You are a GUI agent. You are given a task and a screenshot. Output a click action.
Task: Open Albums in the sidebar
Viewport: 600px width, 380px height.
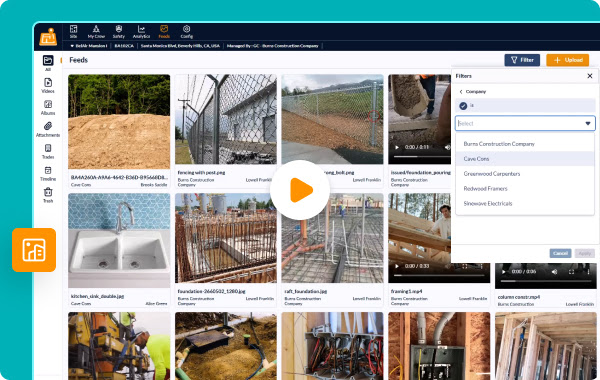(48, 108)
